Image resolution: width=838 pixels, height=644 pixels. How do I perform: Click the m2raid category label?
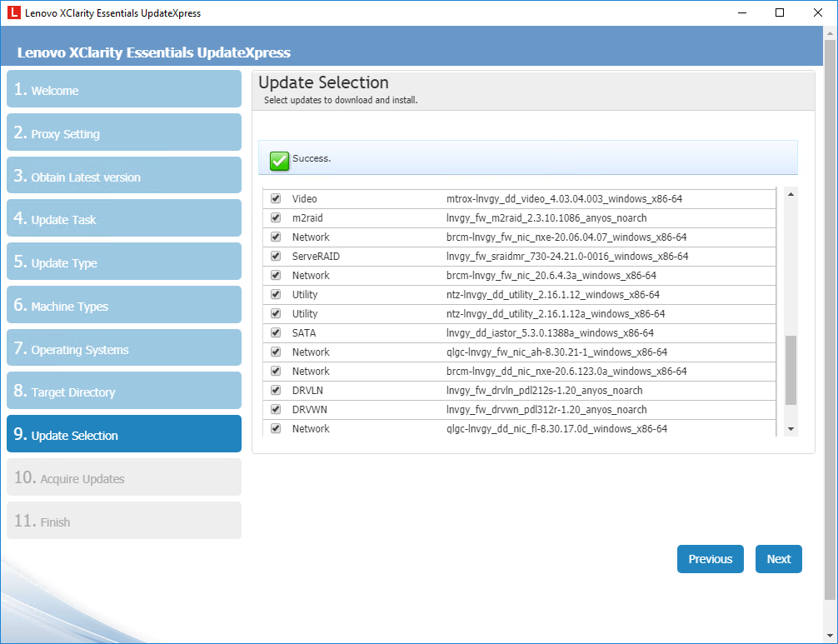tap(307, 218)
